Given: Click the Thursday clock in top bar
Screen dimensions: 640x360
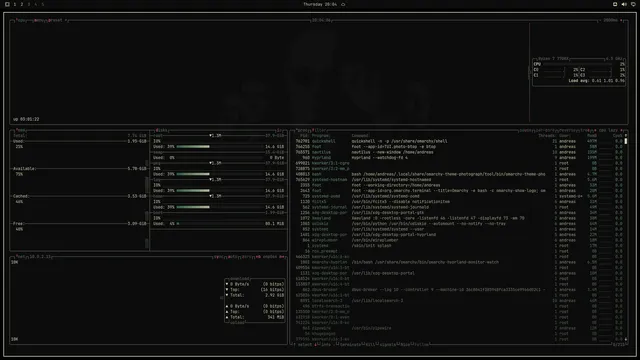Looking at the screenshot, I should click(x=320, y=4).
